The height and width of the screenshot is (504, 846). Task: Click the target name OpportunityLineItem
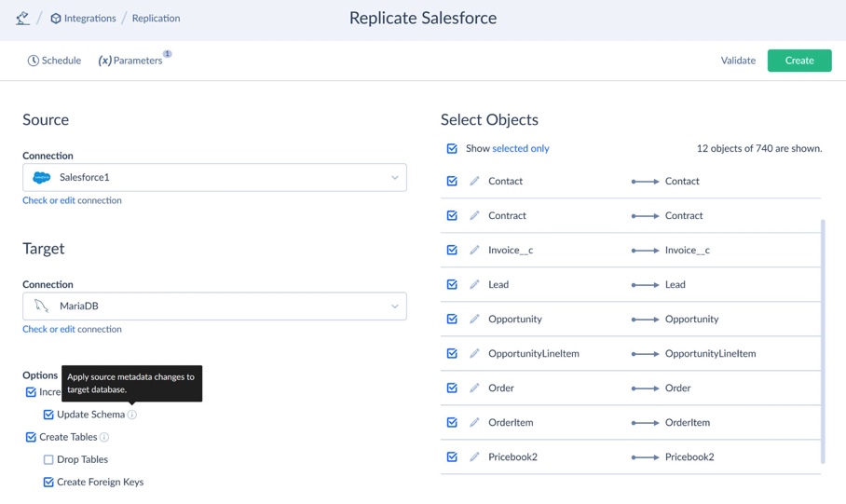tap(710, 354)
